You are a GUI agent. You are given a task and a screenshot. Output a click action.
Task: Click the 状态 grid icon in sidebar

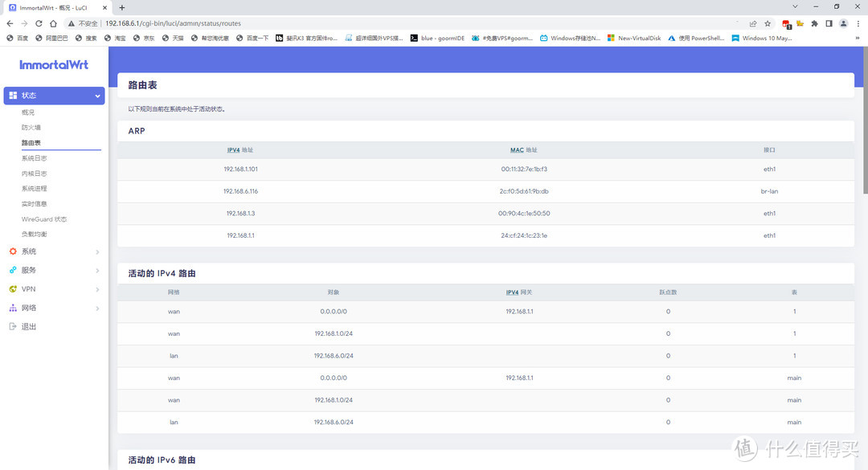13,96
